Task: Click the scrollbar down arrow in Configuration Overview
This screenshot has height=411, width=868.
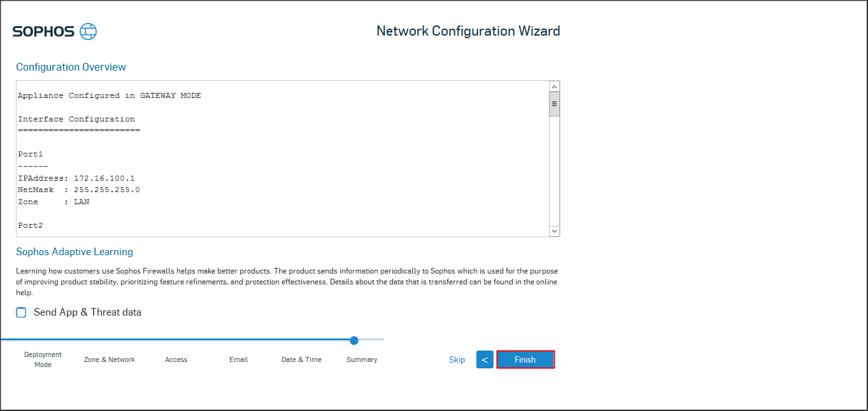Action: [554, 231]
